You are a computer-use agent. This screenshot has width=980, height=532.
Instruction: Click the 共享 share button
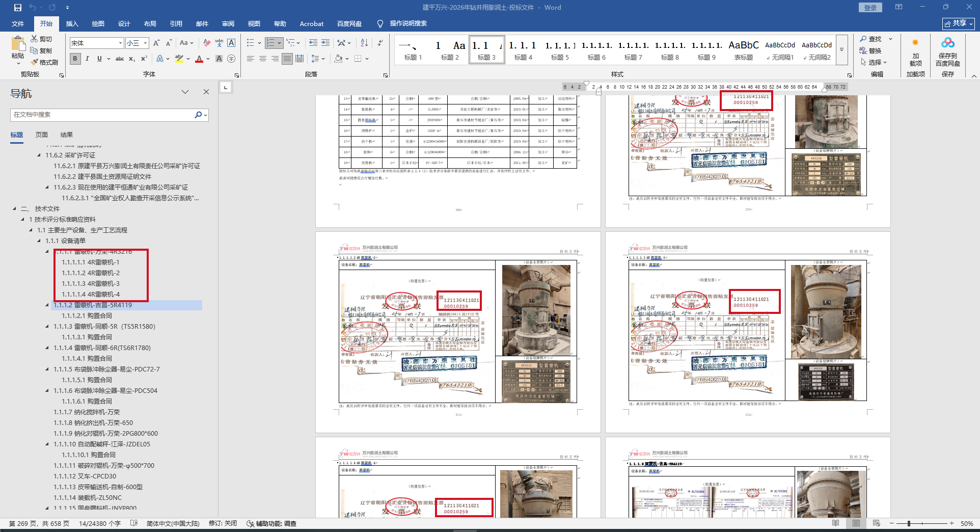point(959,23)
